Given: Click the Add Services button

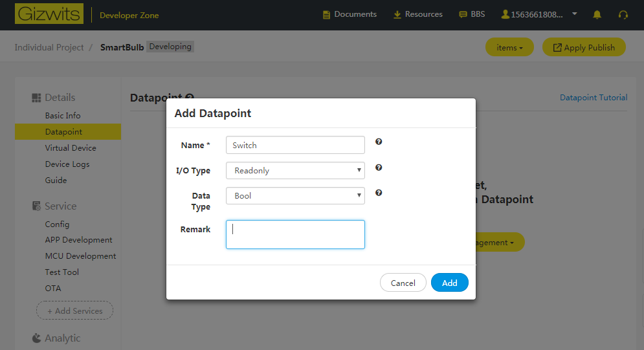Looking at the screenshot, I should coord(74,311).
